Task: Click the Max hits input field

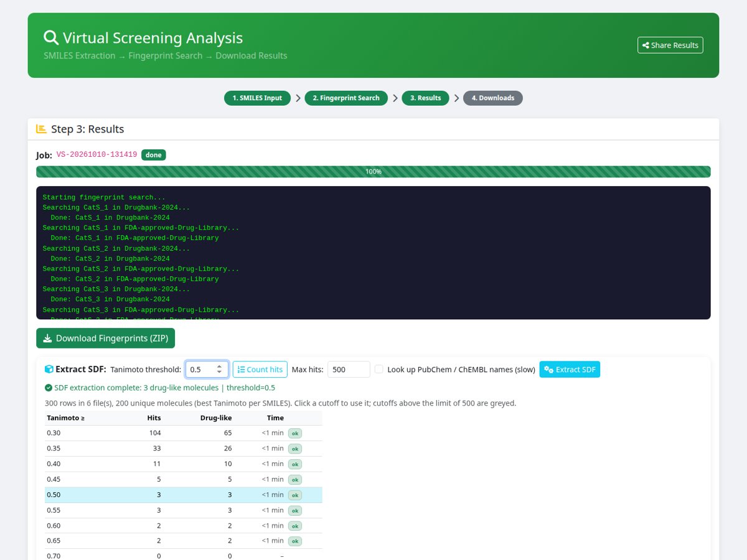Action: tap(349, 370)
